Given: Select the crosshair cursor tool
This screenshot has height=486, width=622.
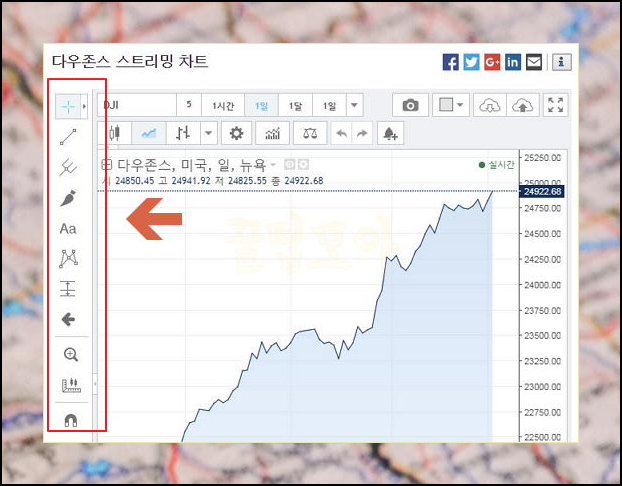Looking at the screenshot, I should point(68,106).
